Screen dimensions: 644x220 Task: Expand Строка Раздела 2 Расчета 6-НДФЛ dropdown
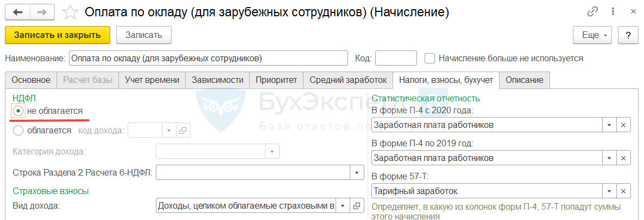(x=357, y=173)
